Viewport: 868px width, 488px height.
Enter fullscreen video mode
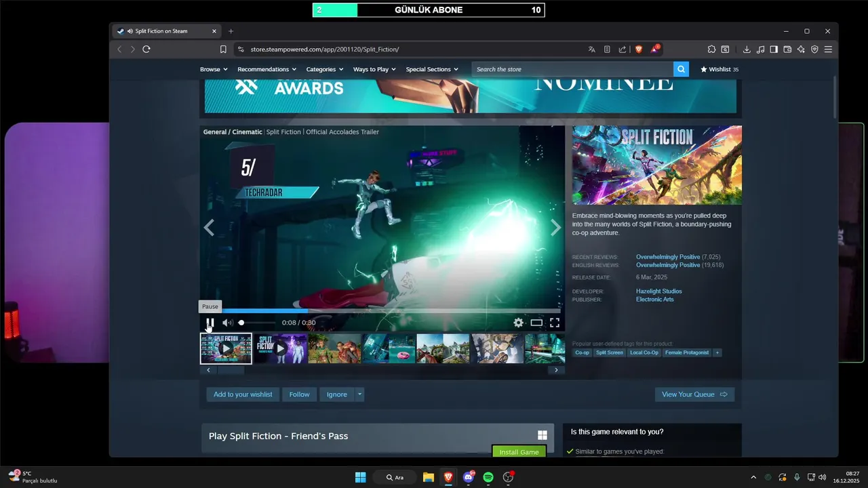[x=555, y=323]
